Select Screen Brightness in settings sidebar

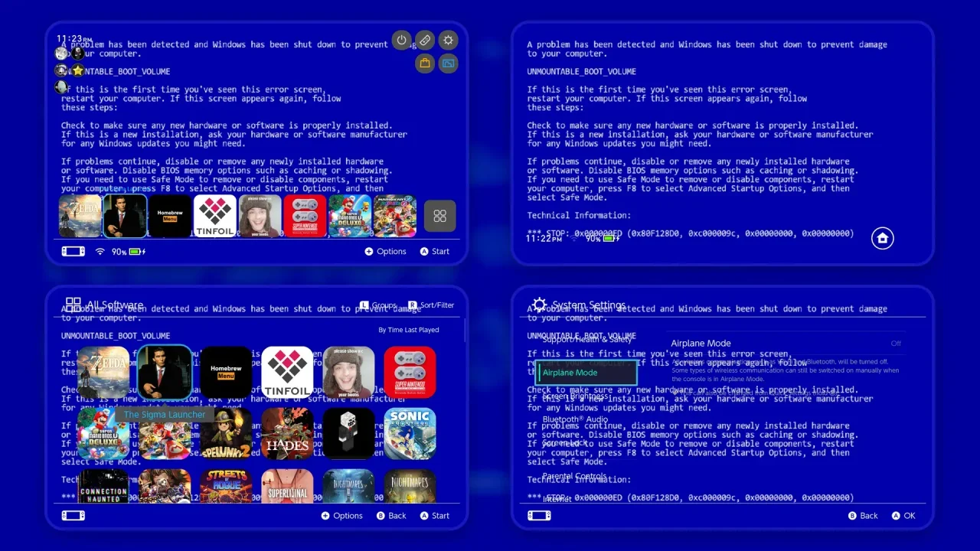tap(576, 396)
